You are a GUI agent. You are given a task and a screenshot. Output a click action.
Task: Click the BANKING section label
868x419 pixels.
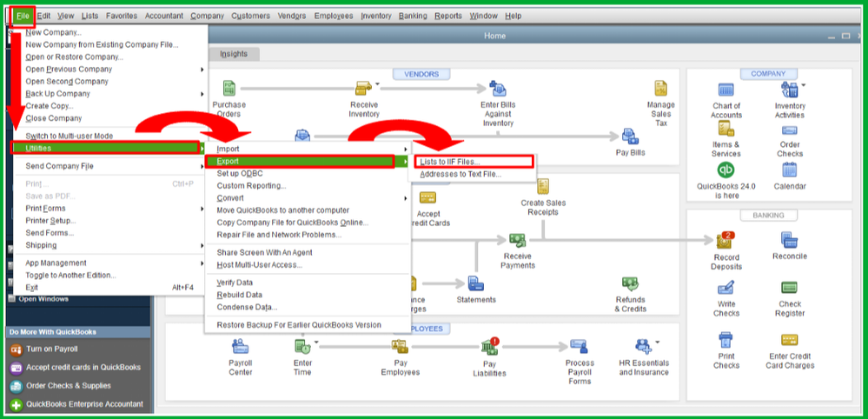[768, 215]
